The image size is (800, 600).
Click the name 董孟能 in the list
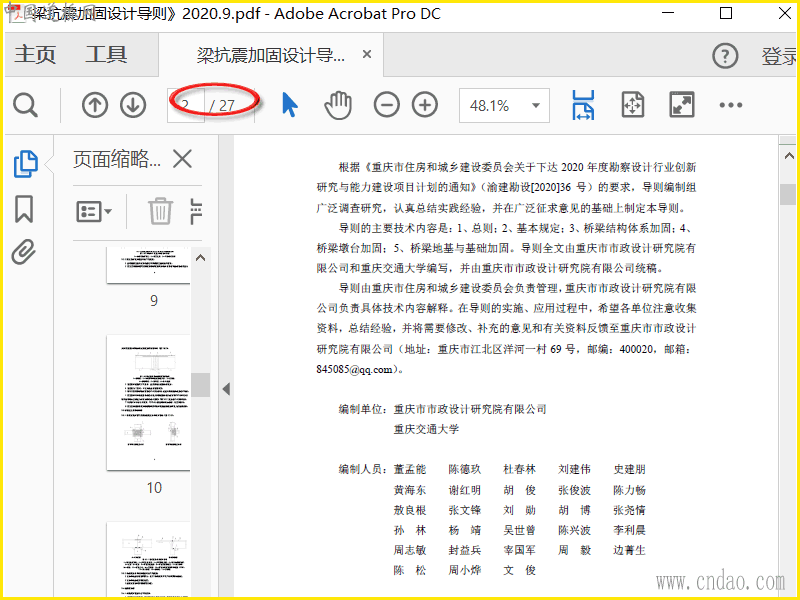click(410, 469)
